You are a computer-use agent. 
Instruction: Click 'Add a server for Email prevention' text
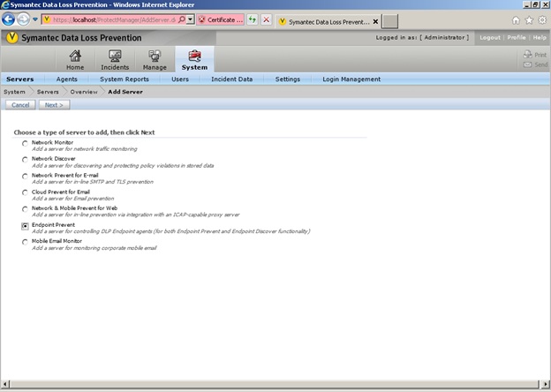72,199
